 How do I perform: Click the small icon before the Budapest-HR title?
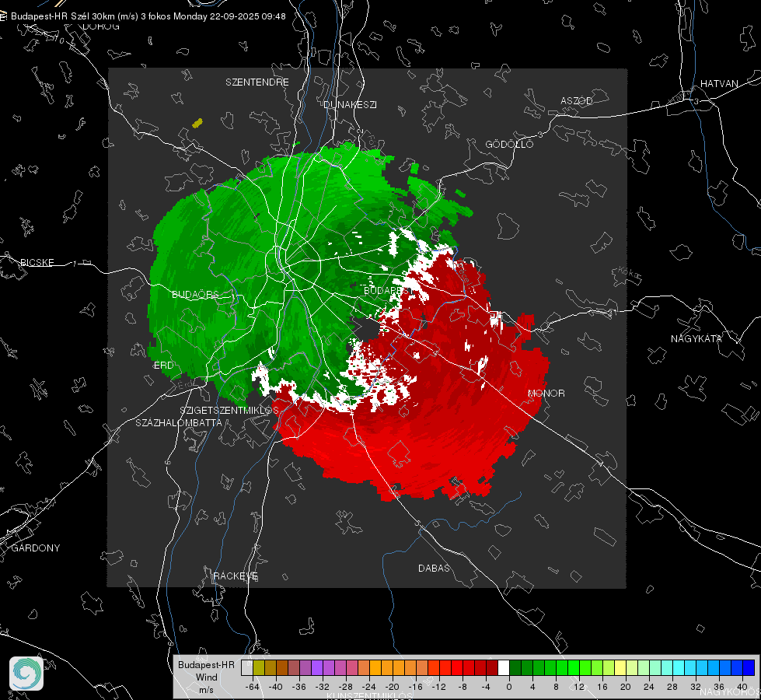3,16
